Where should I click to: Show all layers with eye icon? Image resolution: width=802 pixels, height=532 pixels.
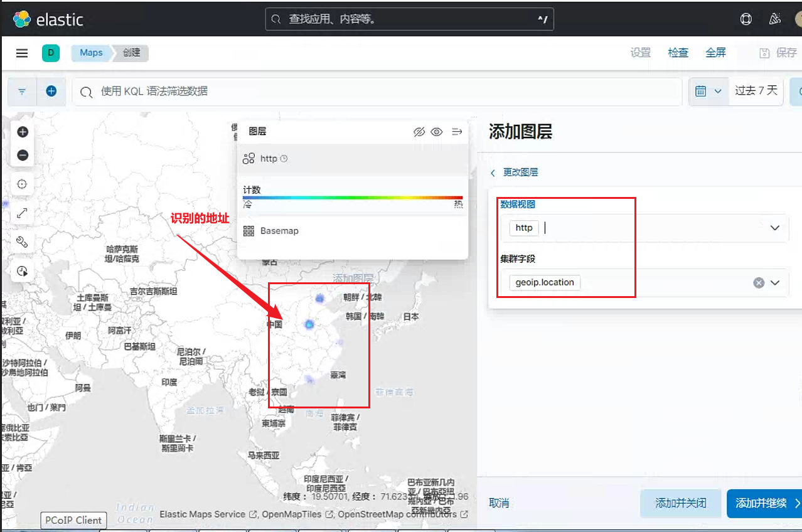[437, 132]
